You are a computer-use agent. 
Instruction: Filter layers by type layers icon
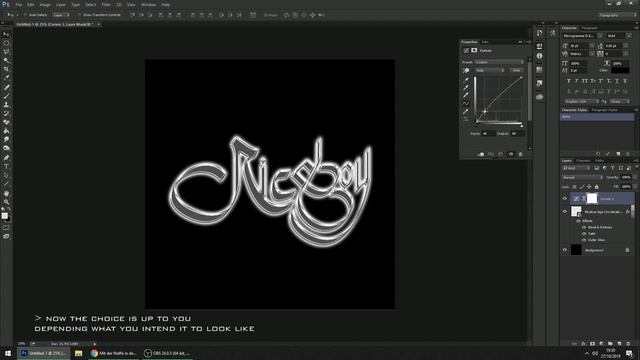[613, 168]
